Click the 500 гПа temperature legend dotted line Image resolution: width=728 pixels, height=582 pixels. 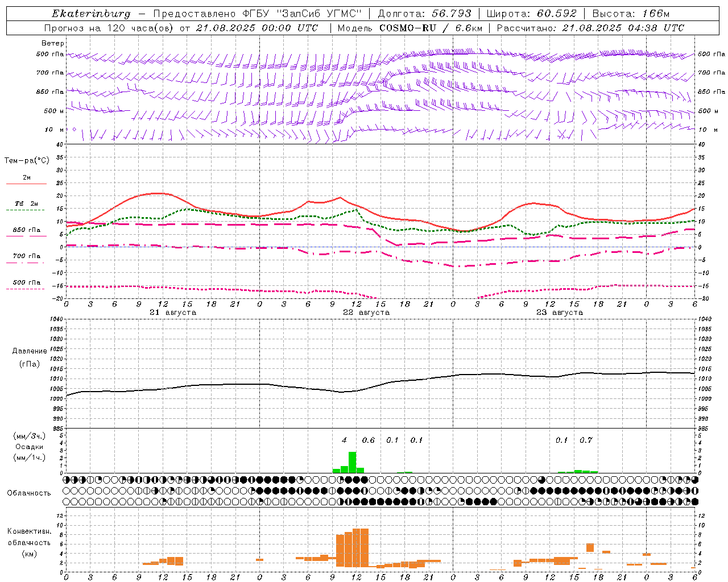pos(25,289)
